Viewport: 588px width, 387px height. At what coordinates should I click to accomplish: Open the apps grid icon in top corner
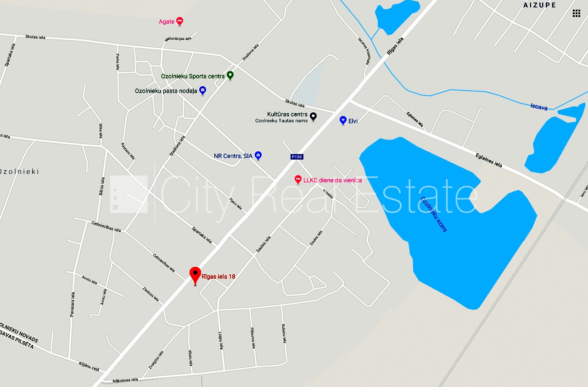click(x=576, y=13)
